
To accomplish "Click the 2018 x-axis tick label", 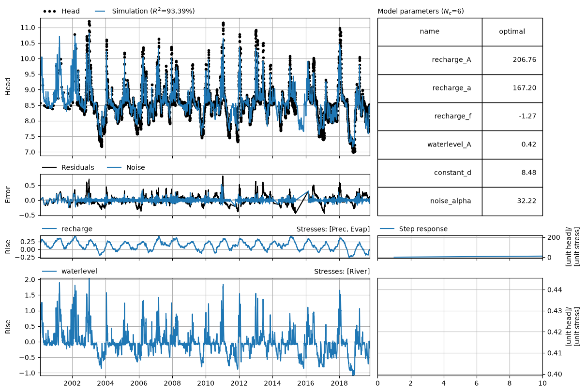I will (x=339, y=383).
